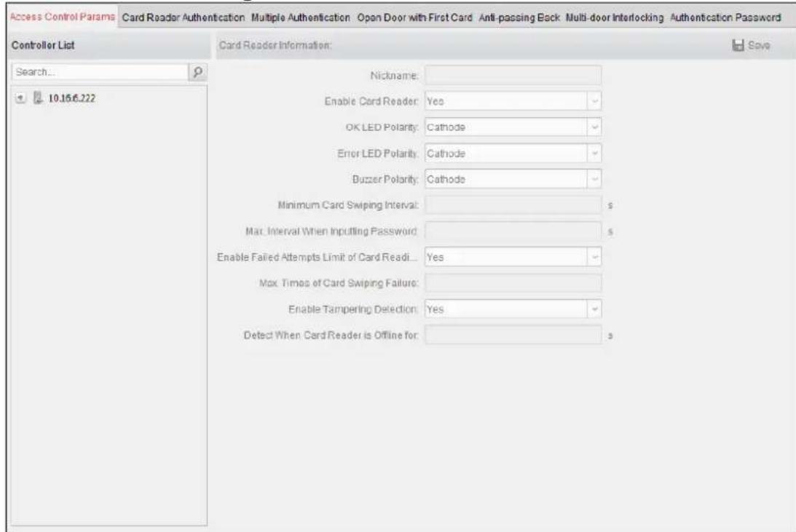Screen dimensions: 796x532
Task: Click the controller device icon for 10.16.6.222
Action: click(x=38, y=98)
